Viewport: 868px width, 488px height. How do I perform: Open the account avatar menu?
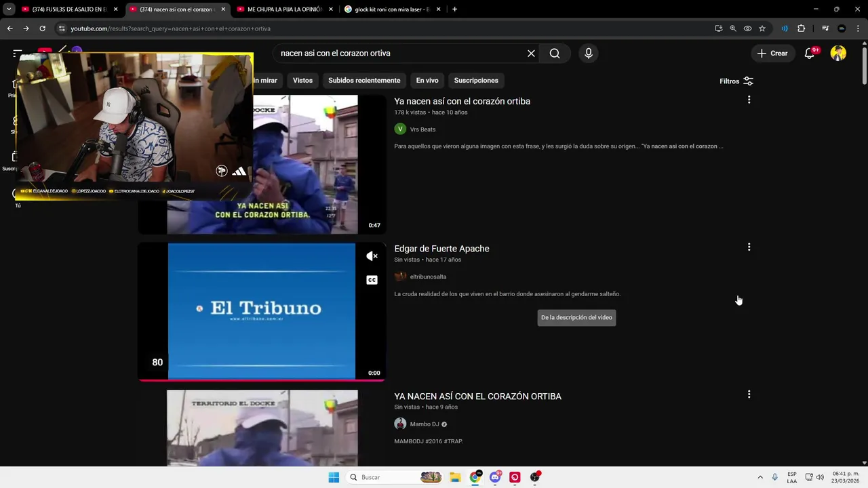point(838,54)
